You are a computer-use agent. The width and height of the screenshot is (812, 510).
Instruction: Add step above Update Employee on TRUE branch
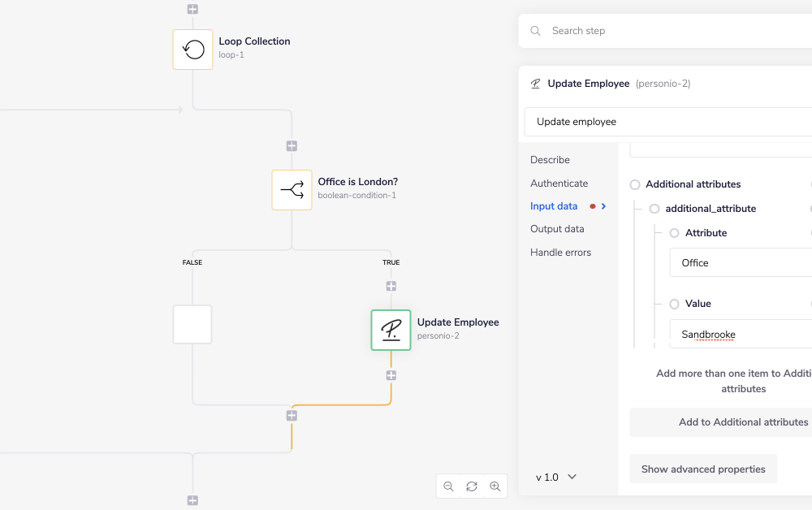pyautogui.click(x=391, y=287)
